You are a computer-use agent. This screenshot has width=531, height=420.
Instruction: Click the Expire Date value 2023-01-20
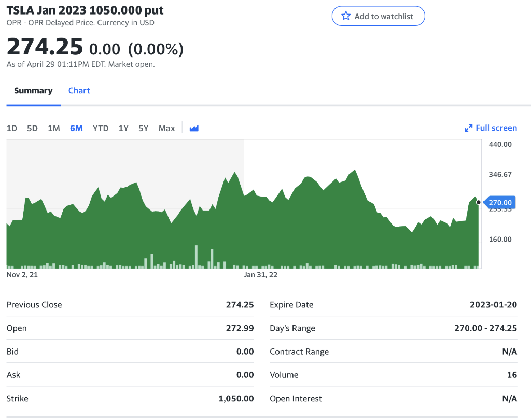(x=494, y=305)
